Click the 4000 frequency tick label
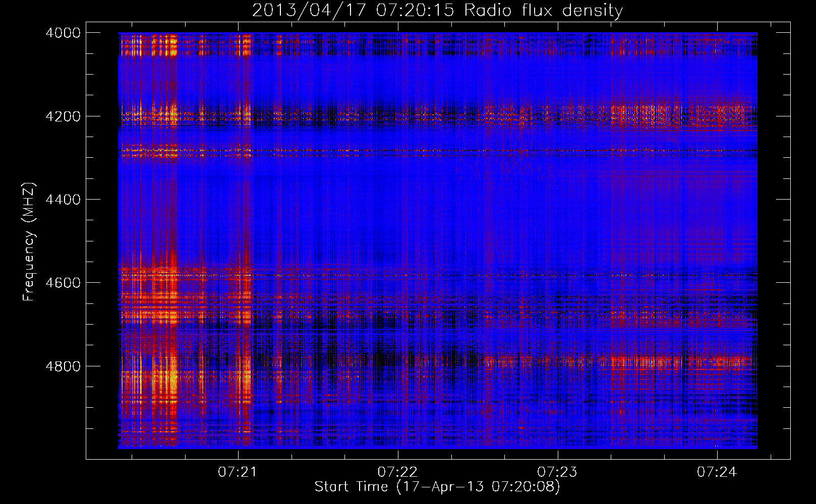The height and width of the screenshot is (504, 816). point(63,33)
